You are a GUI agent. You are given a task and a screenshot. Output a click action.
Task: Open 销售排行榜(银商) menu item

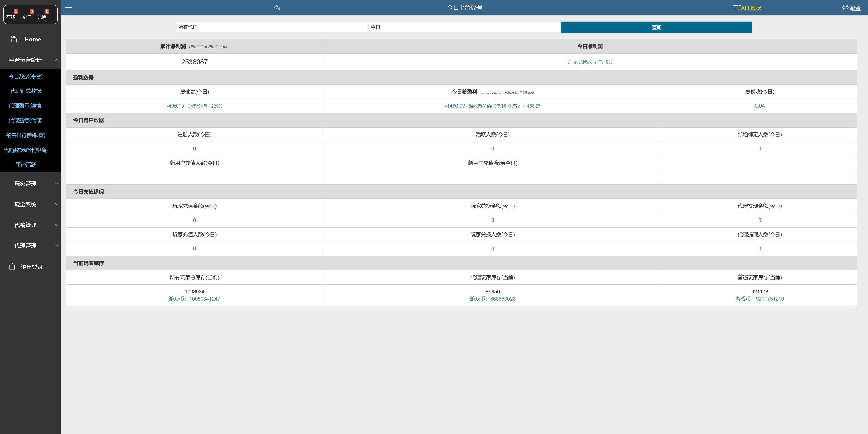(26, 135)
